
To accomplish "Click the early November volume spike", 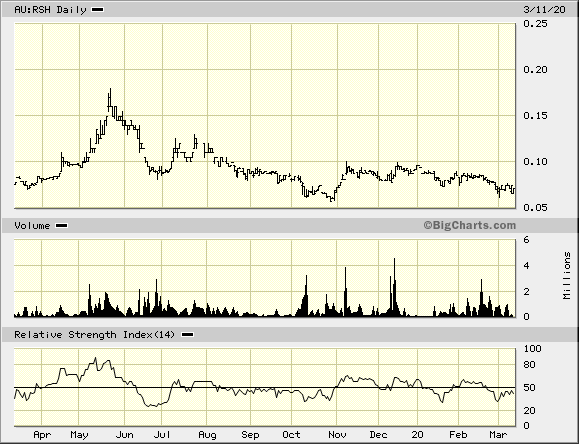I will (346, 291).
